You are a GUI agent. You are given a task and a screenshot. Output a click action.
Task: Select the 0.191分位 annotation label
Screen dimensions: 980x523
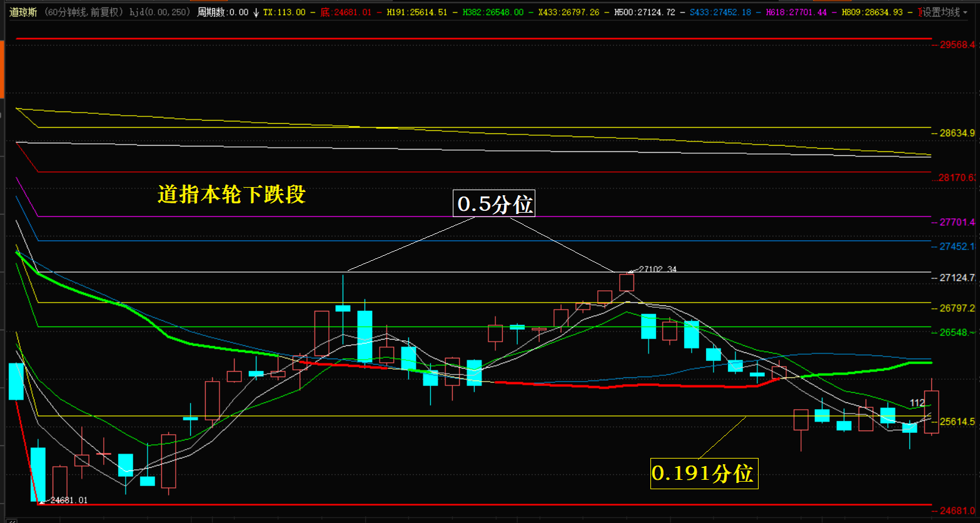pos(704,473)
